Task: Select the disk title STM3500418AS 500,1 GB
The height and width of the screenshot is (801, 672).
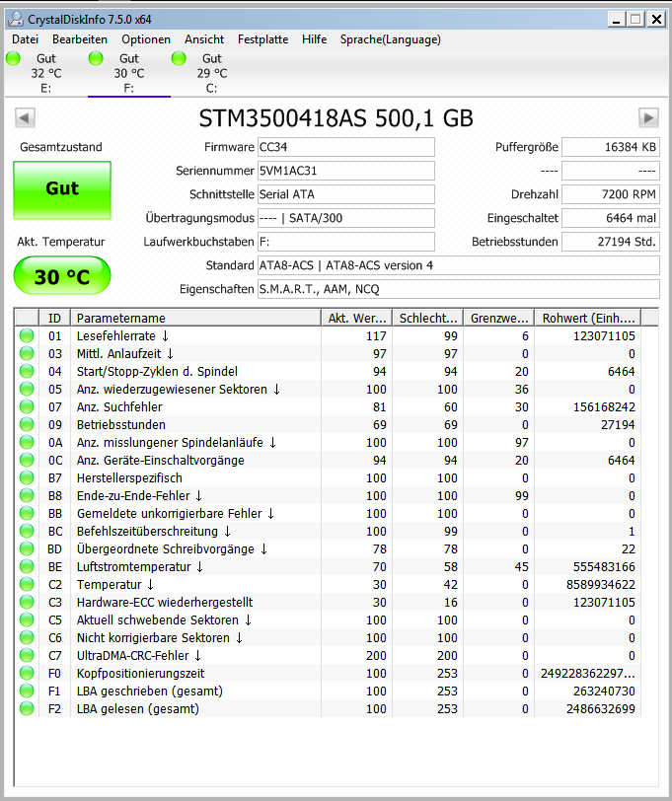Action: coord(336,118)
